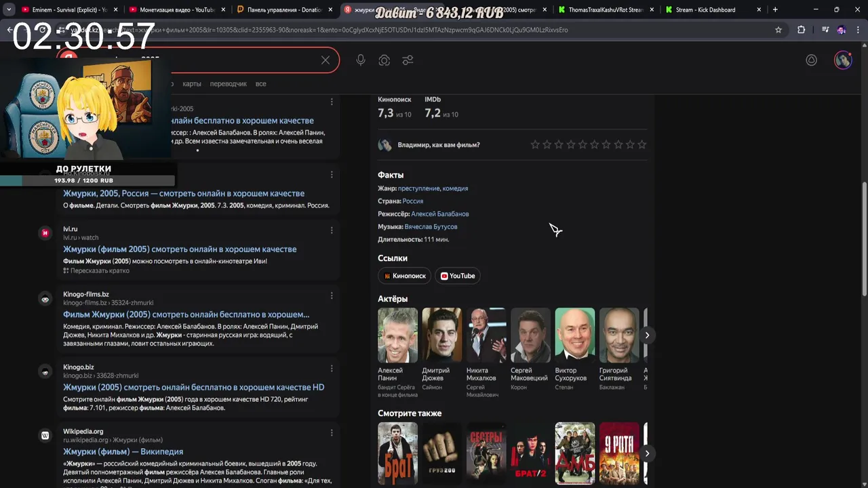
Task: Show more actors with the next arrow
Action: pos(647,335)
